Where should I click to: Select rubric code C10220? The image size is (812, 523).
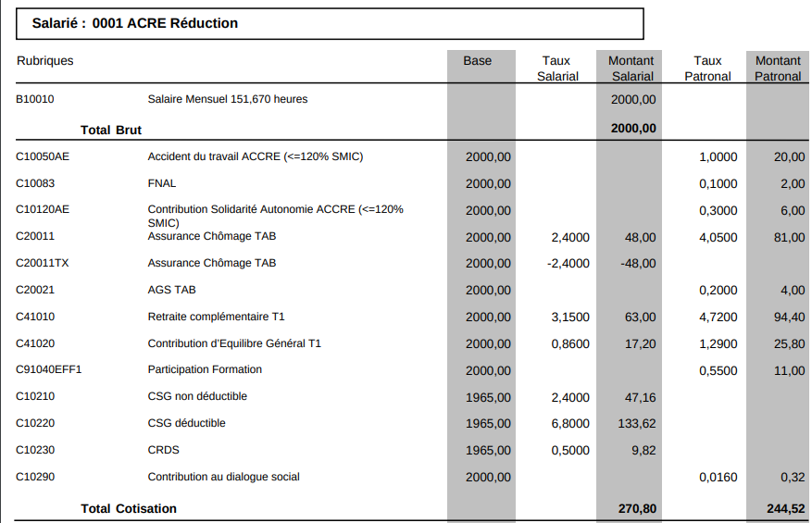click(x=34, y=424)
